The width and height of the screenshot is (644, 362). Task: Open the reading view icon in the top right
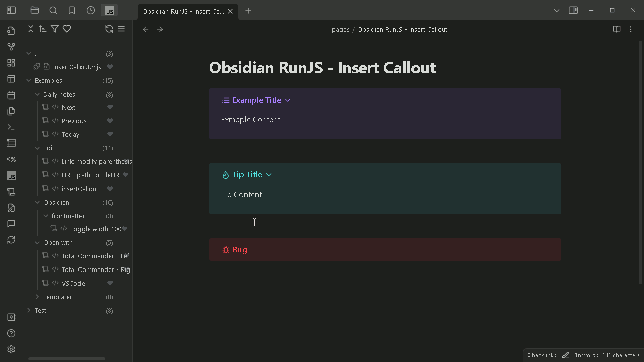[617, 29]
